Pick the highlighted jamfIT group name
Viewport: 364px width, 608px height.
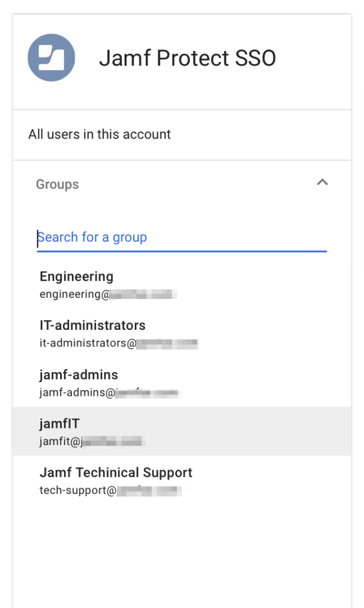point(59,424)
